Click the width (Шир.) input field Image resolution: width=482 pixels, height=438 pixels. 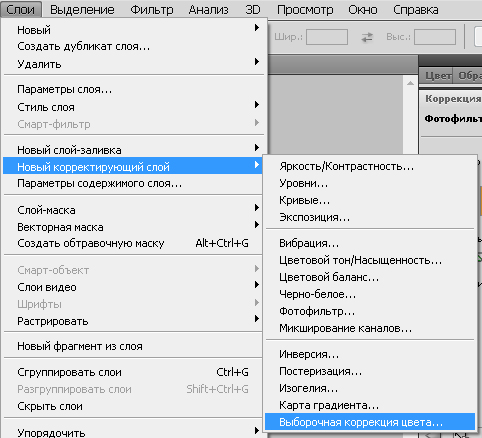327,37
